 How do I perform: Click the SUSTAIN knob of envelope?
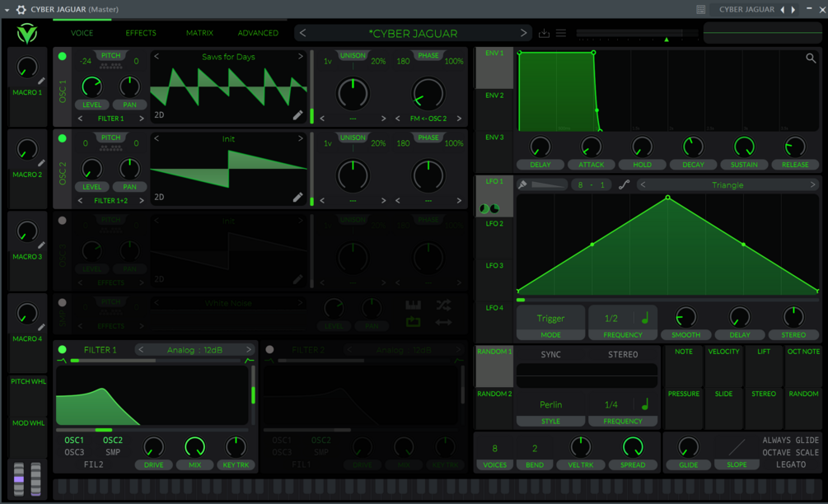pyautogui.click(x=743, y=147)
